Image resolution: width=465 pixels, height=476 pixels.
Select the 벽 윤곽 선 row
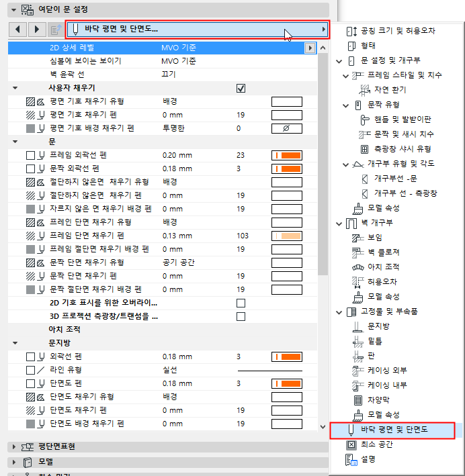pyautogui.click(x=163, y=75)
